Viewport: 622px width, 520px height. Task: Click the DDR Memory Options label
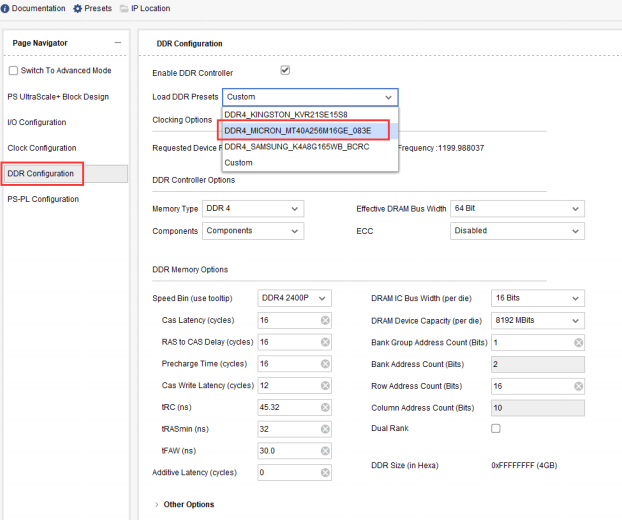[190, 270]
